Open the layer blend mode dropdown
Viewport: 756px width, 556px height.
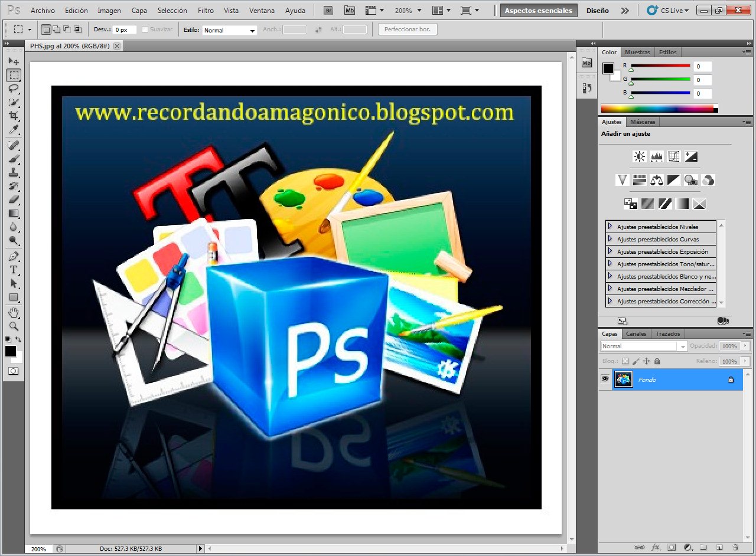[x=644, y=346]
